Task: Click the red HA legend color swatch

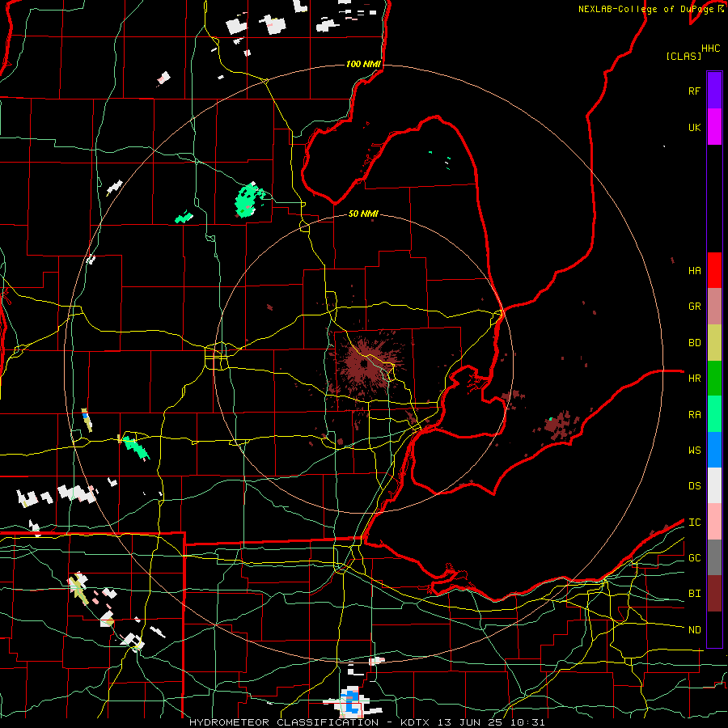Action: [714, 270]
